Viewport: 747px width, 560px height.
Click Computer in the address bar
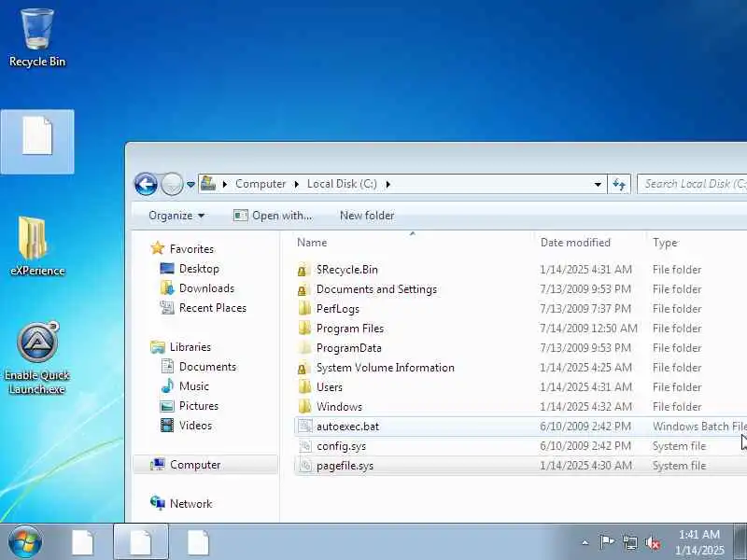click(261, 184)
